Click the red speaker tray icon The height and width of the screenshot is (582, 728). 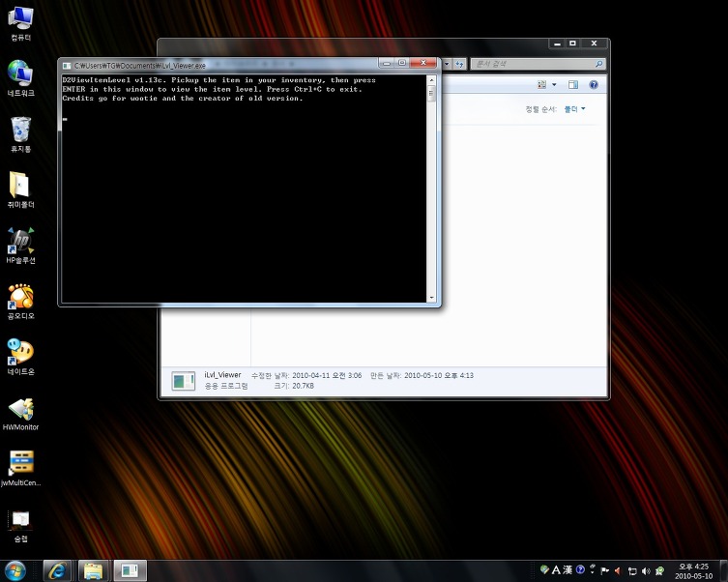point(618,570)
